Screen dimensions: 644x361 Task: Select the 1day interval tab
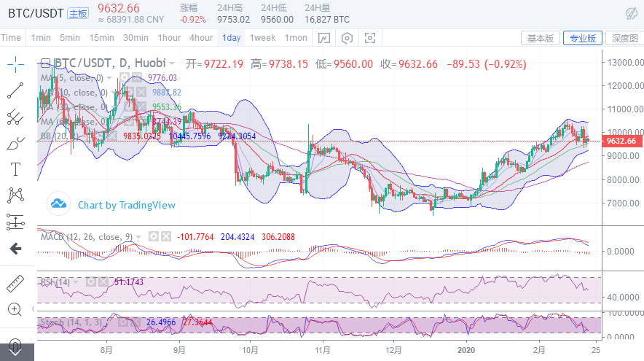click(231, 38)
